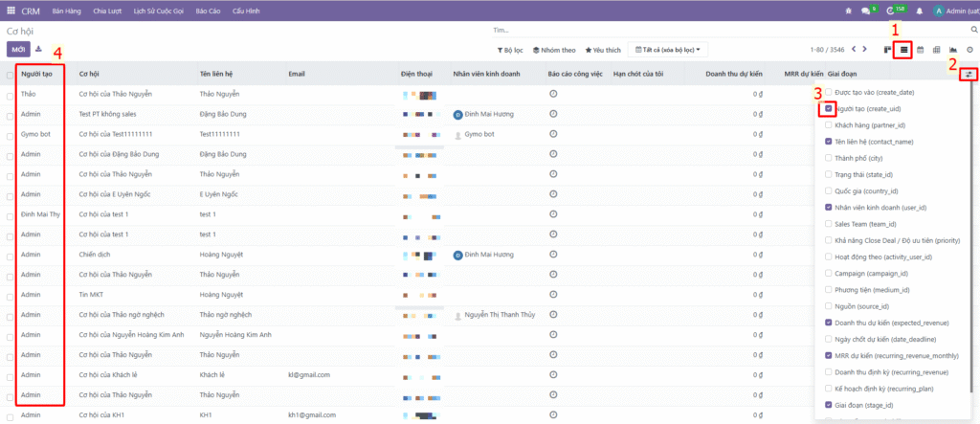Switch to kanban view icon
Viewport: 980px width, 424px height.
click(x=888, y=50)
